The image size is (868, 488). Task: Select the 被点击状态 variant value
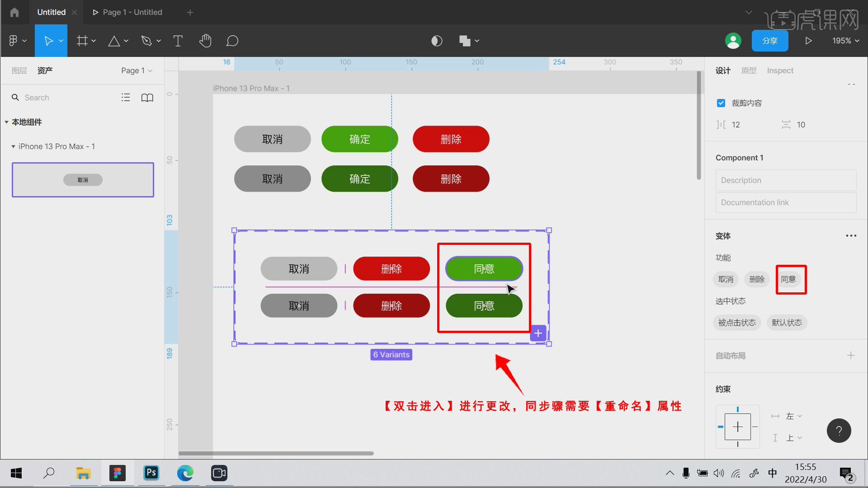(737, 323)
